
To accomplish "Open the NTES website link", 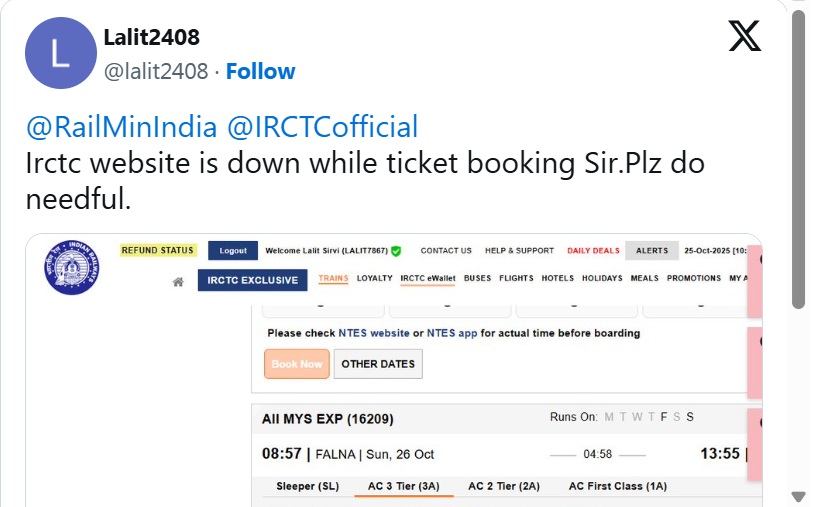I will (x=374, y=333).
